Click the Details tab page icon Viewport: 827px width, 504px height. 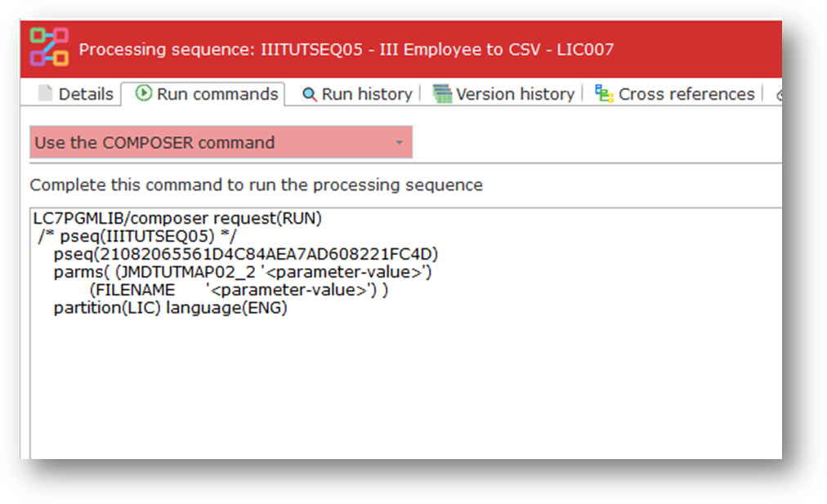point(46,93)
